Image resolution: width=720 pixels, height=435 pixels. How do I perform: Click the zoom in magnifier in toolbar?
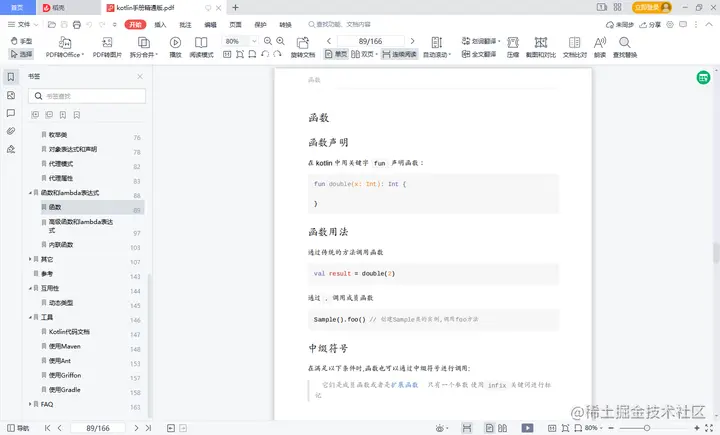pos(281,41)
